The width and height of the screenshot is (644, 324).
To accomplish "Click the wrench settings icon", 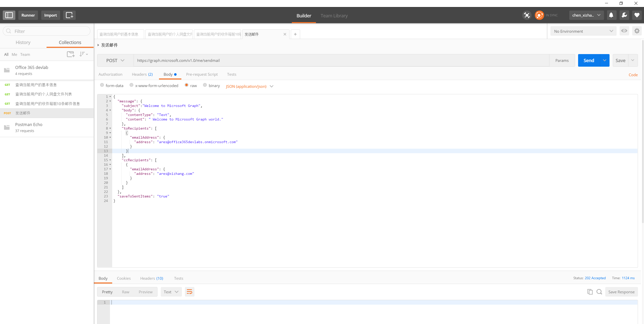I will tap(624, 15).
